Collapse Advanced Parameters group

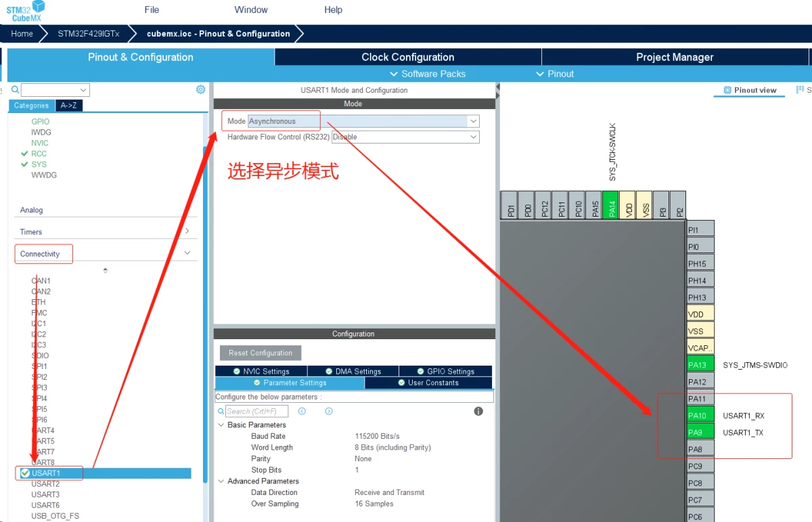pos(221,481)
